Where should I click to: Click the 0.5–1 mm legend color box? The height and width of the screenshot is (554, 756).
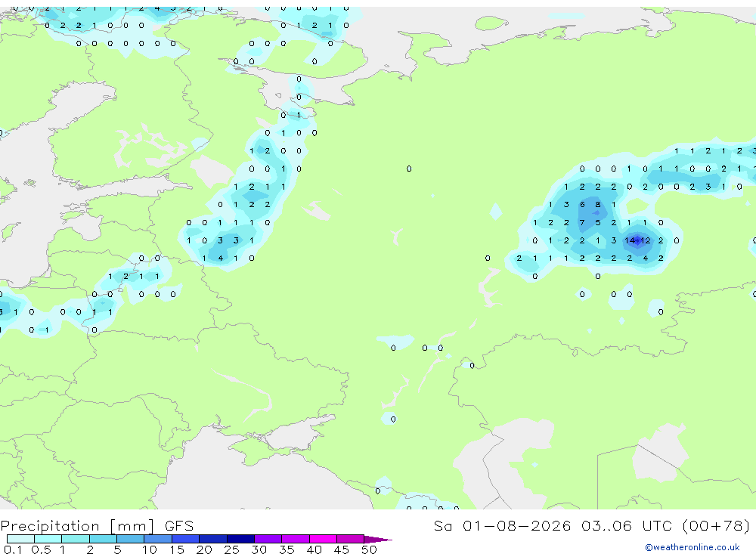[x=48, y=539]
